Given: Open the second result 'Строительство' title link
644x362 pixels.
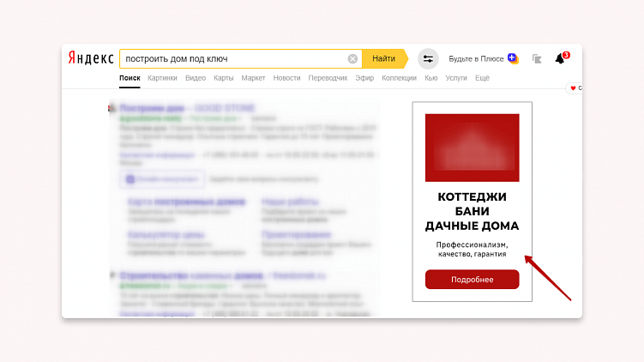Looking at the screenshot, I should pos(222,275).
